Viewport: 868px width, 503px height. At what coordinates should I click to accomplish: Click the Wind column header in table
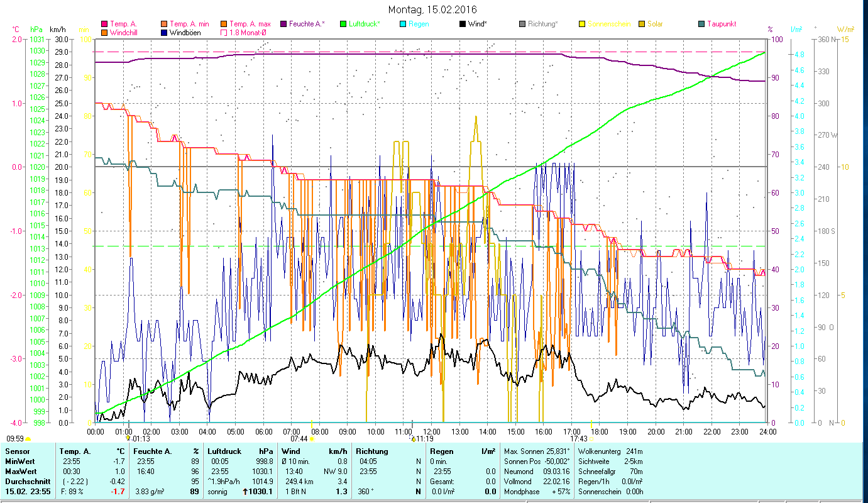[x=292, y=451]
